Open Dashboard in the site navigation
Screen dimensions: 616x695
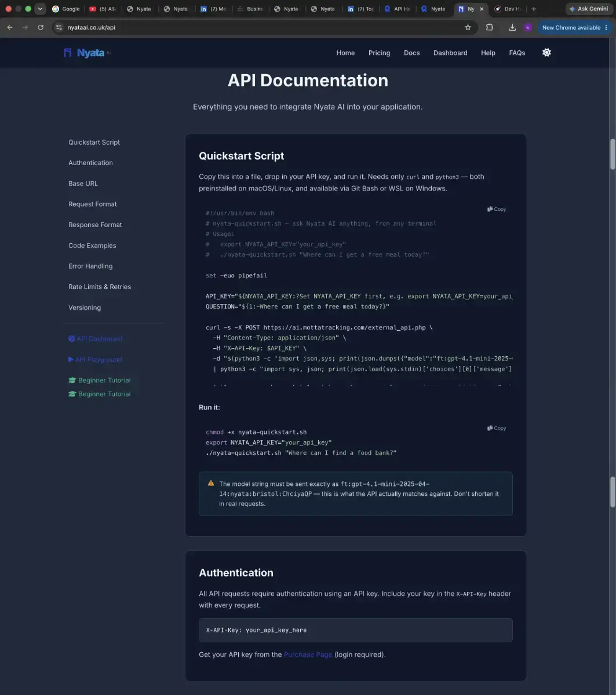tap(450, 53)
